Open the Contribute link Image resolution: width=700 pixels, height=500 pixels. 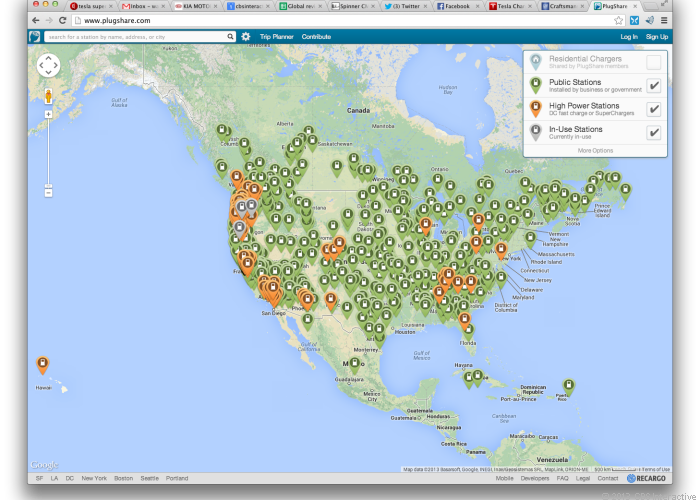[316, 37]
